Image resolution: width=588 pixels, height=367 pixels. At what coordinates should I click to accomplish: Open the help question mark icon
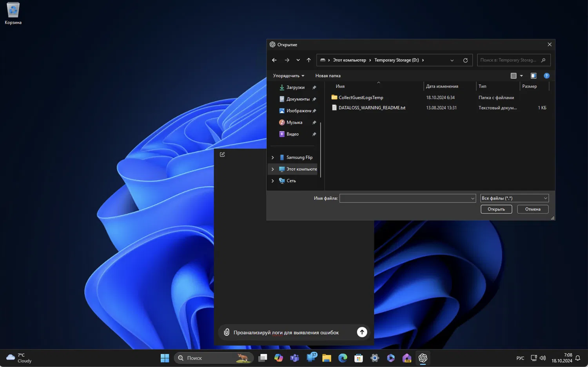[546, 76]
